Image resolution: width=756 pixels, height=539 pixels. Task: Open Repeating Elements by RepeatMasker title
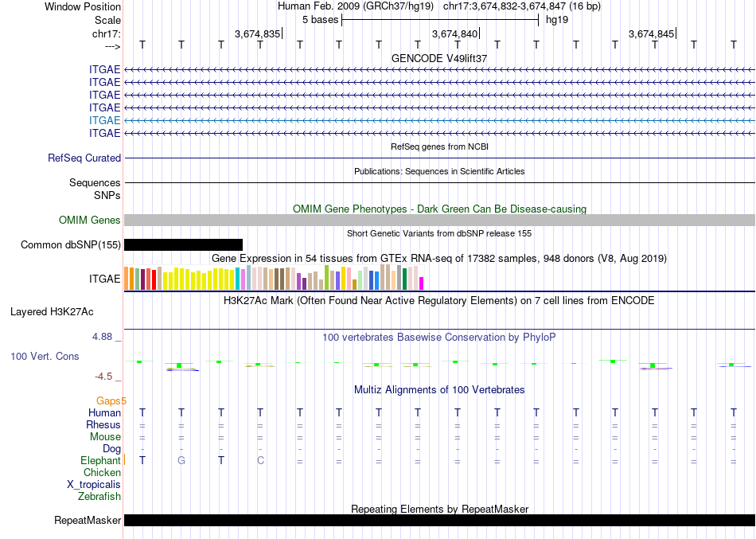440,509
